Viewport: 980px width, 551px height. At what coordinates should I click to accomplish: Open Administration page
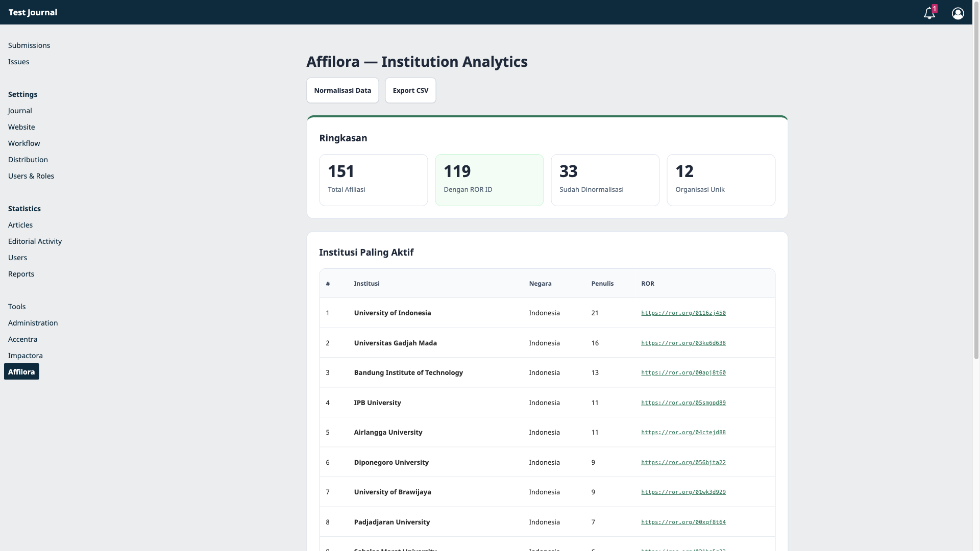coord(33,323)
